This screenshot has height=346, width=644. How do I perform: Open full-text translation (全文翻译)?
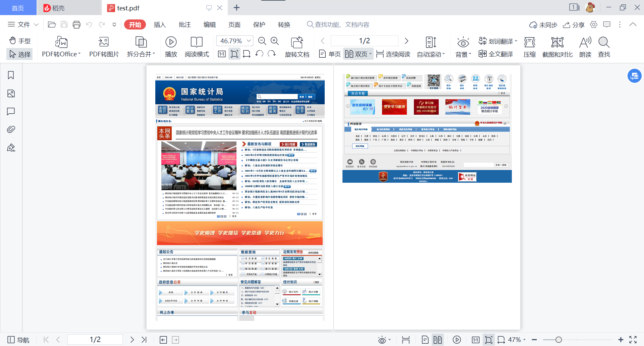(496, 54)
